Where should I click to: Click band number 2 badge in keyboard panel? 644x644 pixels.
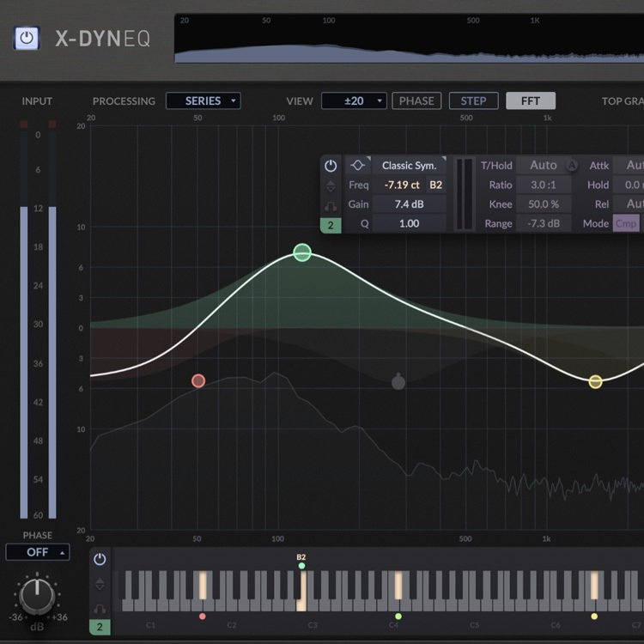(x=100, y=627)
